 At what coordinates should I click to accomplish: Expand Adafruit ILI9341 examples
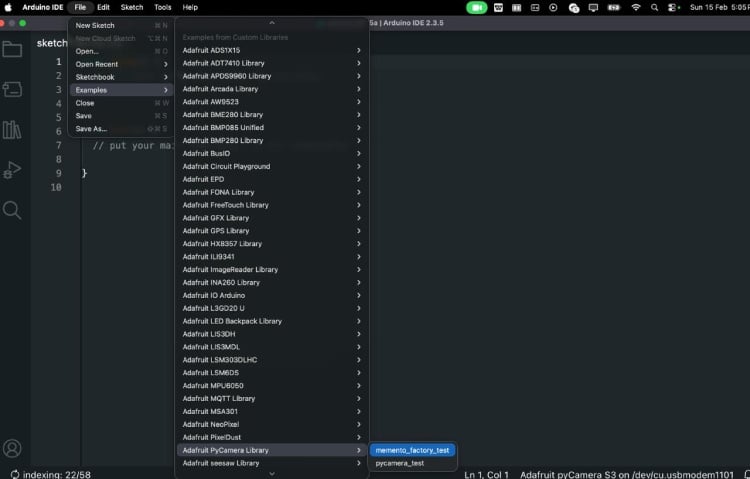[x=272, y=257]
